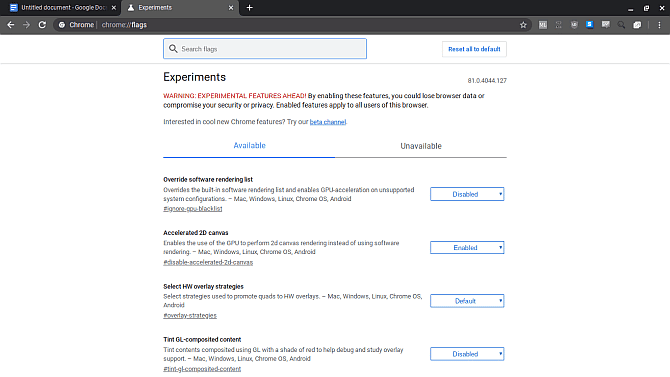Click the chrome://flags address bar

(291, 25)
